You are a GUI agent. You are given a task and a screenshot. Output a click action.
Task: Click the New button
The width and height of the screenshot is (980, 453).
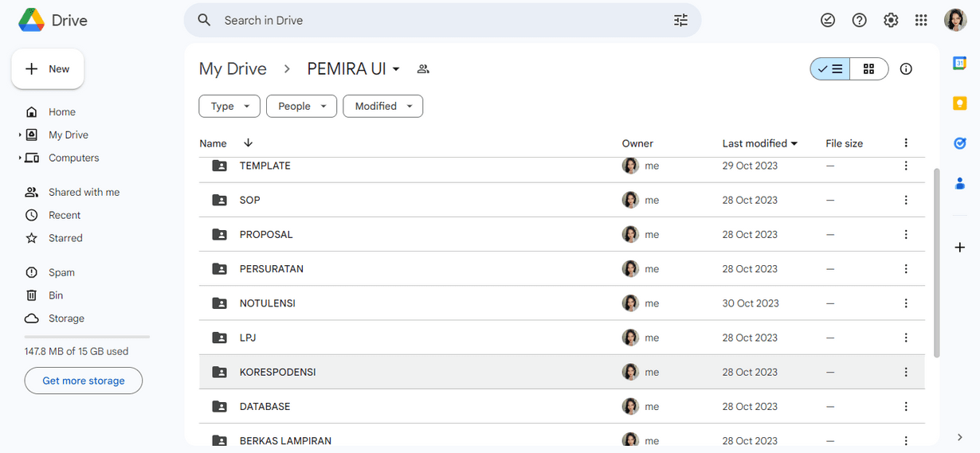48,69
